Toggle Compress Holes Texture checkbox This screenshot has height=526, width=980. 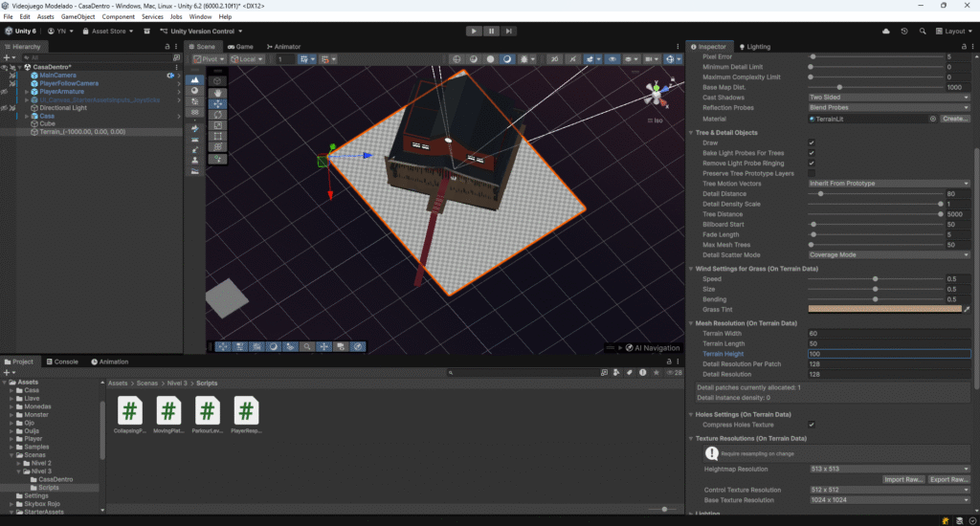812,425
